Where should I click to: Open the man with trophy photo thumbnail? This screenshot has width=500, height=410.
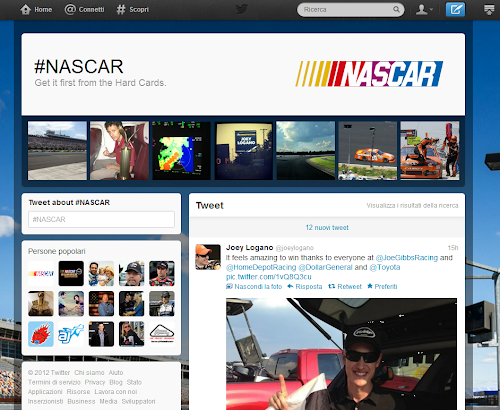tap(119, 151)
